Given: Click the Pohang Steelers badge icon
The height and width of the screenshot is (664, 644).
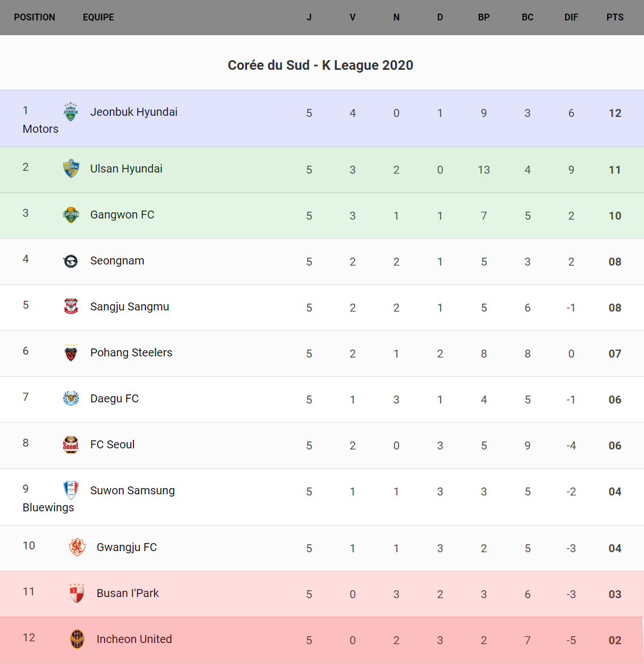Looking at the screenshot, I should point(70,353).
